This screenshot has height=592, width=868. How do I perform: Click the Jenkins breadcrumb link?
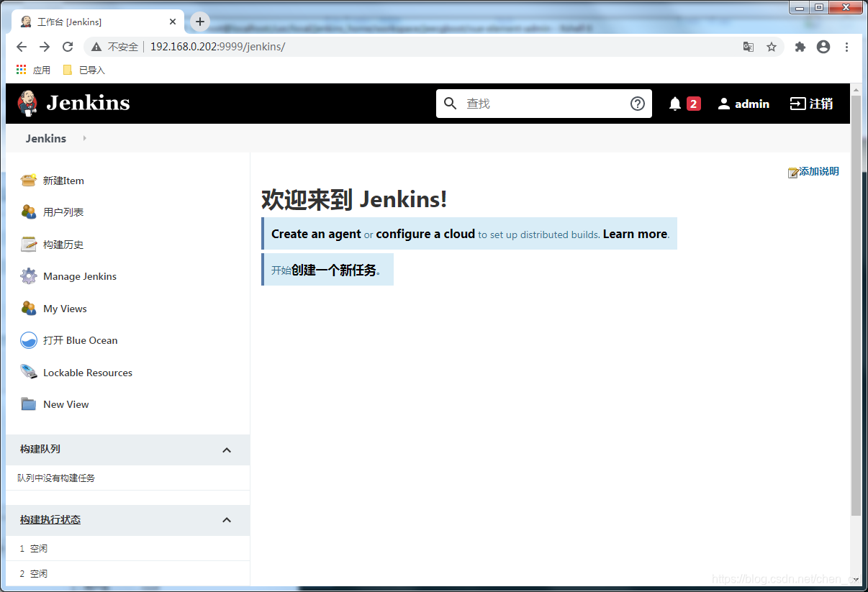46,138
